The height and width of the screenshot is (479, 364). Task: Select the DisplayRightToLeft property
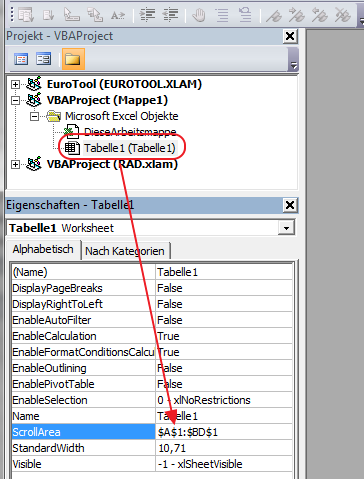coord(83,304)
